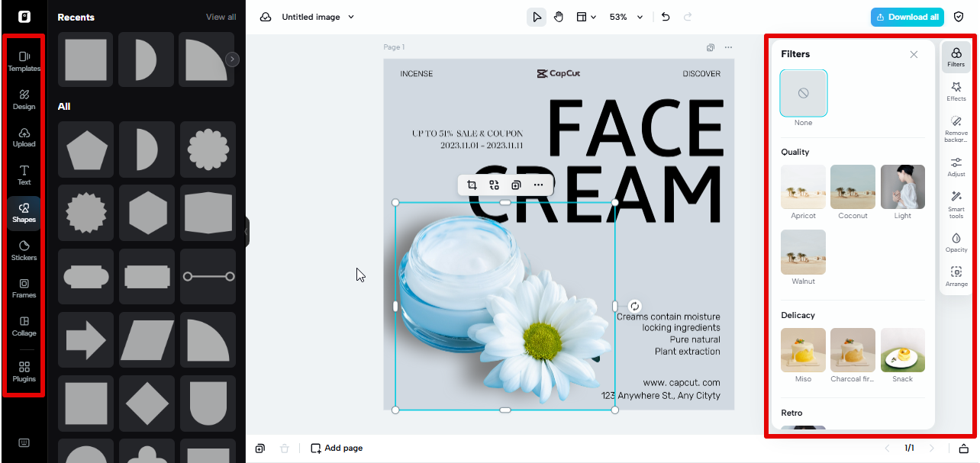
Task: Add the parallelogram shape
Action: (x=147, y=339)
